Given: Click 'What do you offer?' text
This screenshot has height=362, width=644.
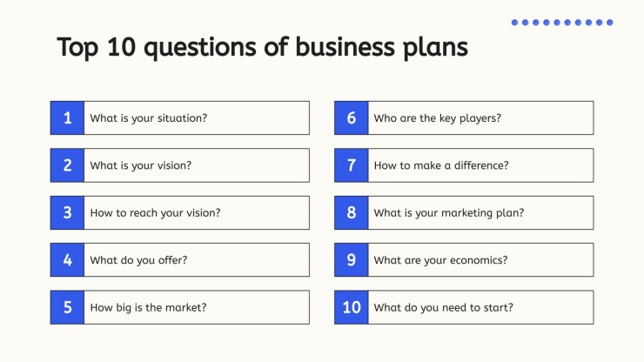Looking at the screenshot, I should 138,260.
